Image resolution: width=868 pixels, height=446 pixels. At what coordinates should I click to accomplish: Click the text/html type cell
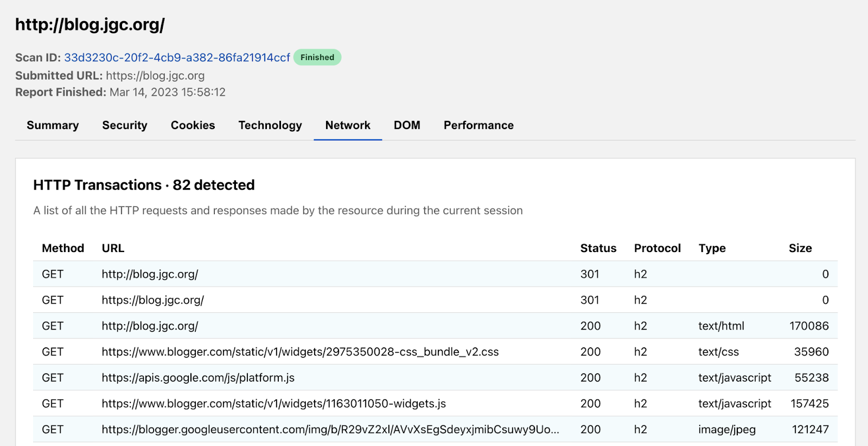click(721, 326)
